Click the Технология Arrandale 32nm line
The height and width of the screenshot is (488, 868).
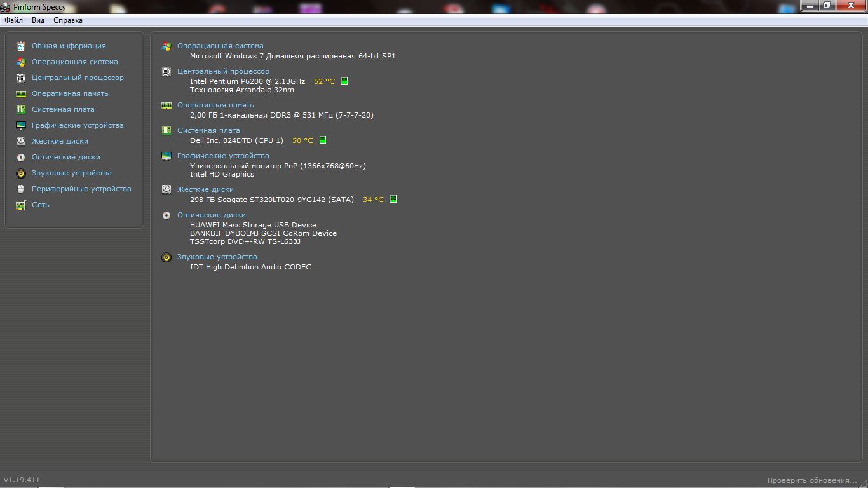point(242,90)
